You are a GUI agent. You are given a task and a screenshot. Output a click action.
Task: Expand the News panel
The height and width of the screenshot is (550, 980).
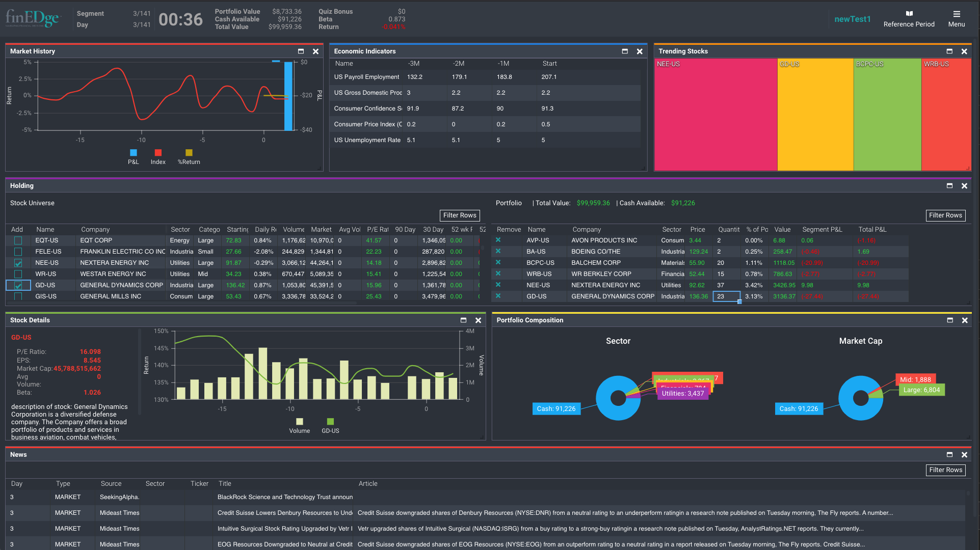click(949, 454)
